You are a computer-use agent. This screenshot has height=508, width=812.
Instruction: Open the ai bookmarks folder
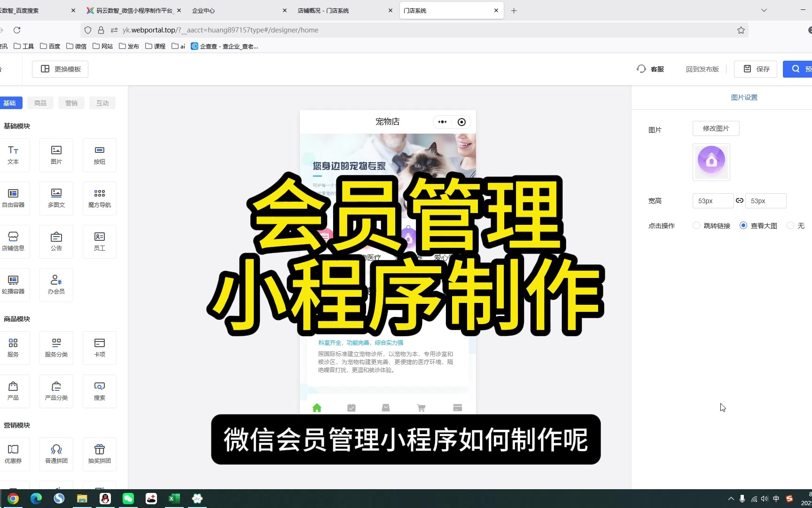(x=179, y=46)
